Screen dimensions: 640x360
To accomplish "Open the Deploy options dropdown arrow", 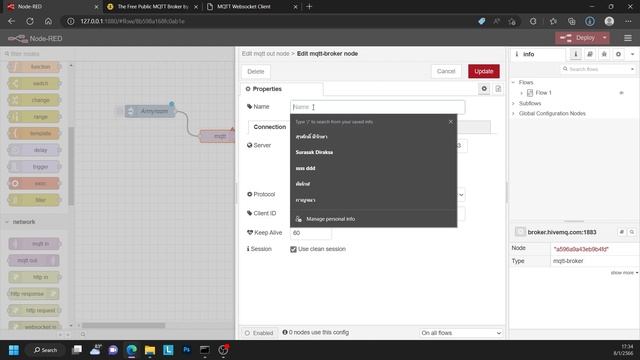I will pos(604,38).
